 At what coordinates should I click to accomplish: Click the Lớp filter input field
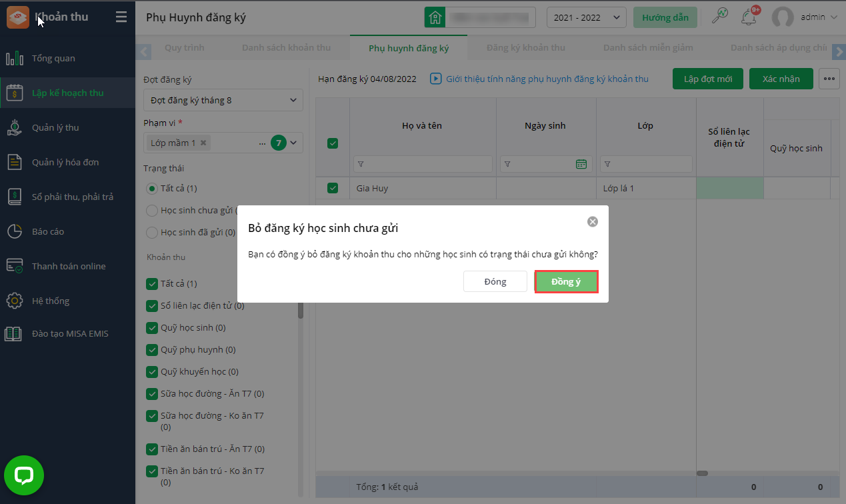point(646,164)
